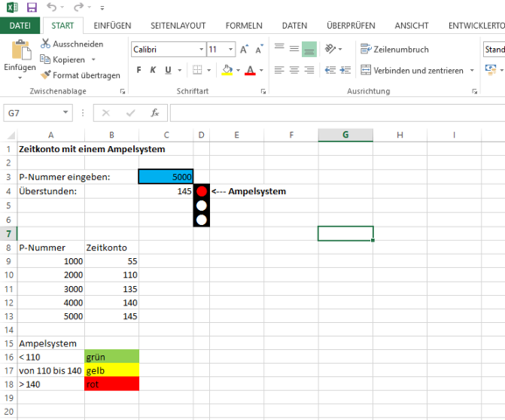Select row 7 header
Image resolution: width=505 pixels, height=420 pixels.
point(9,234)
